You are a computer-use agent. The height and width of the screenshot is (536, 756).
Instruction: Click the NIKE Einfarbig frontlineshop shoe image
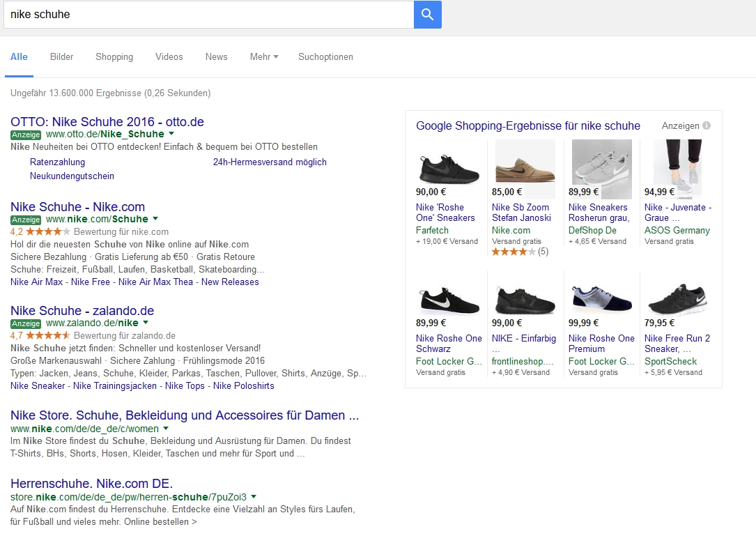tap(525, 301)
